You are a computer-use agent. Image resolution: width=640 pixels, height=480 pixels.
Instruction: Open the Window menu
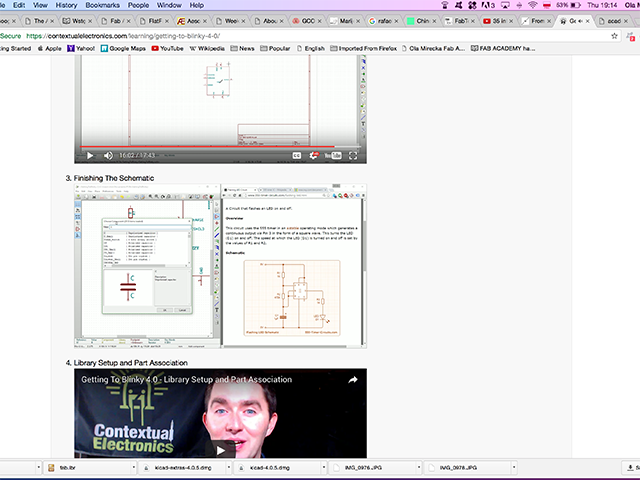point(169,5)
